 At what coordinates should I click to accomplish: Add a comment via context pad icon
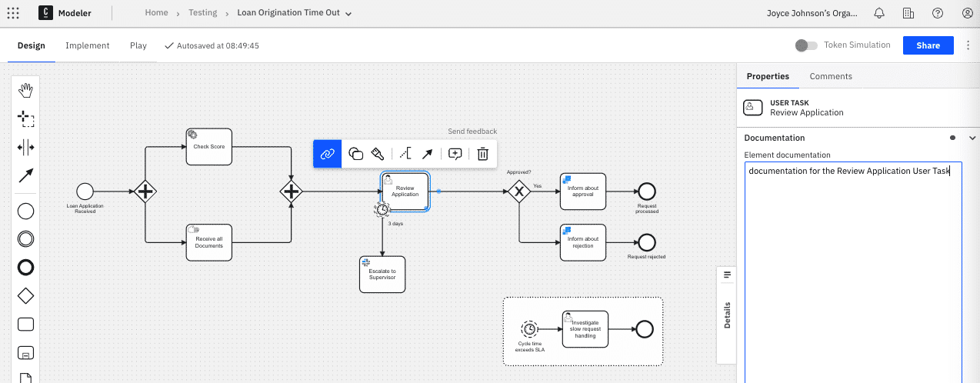[x=455, y=154]
